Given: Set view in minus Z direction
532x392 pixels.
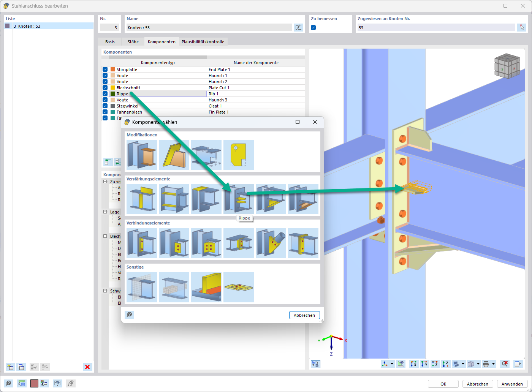Looking at the screenshot, I should coord(446,364).
